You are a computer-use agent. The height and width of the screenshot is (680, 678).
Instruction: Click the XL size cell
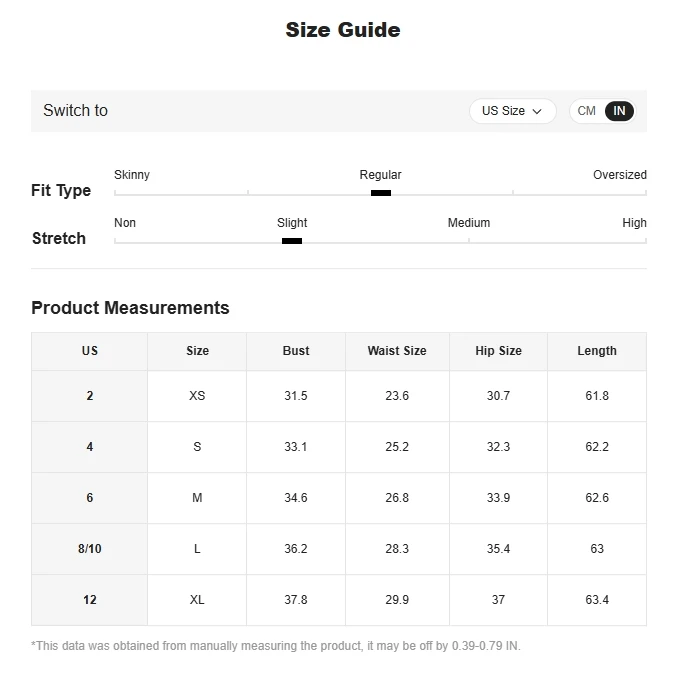[197, 600]
